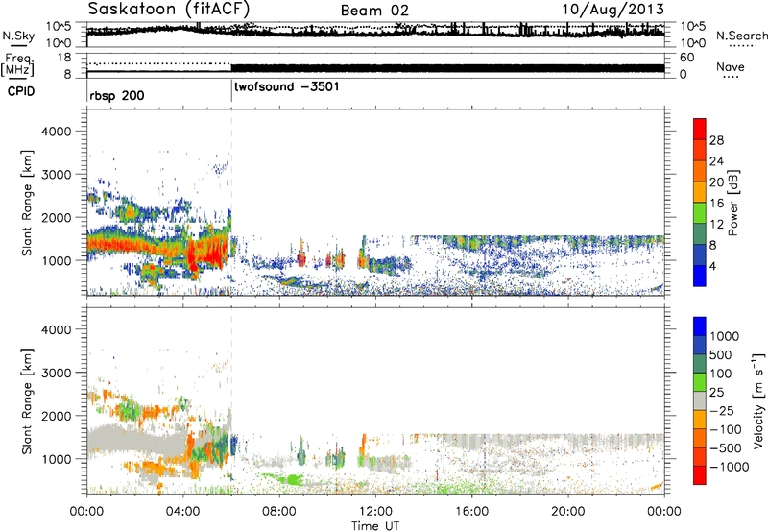Screen dimensions: 768x532
Task: Click the dashed CPID change line in power panel
Action: 231,203
